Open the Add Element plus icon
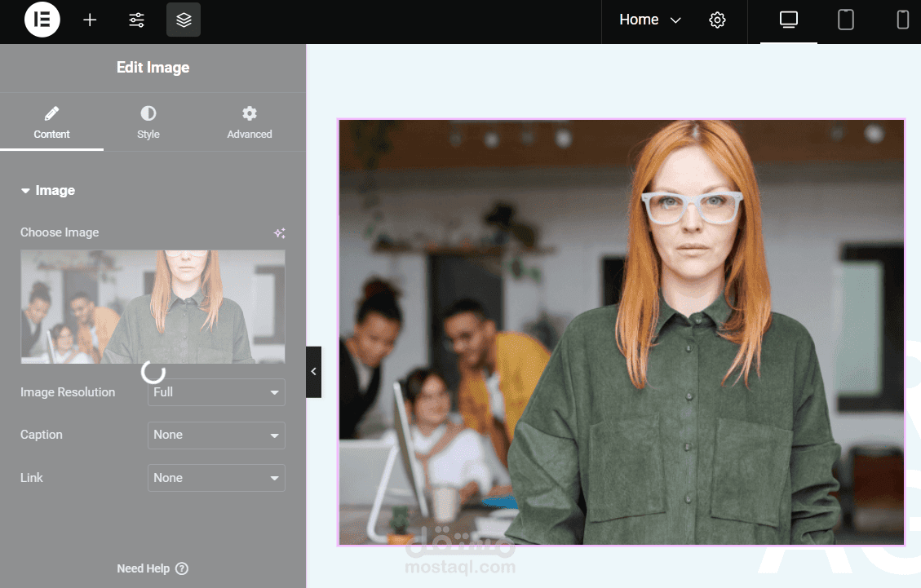 click(x=90, y=20)
